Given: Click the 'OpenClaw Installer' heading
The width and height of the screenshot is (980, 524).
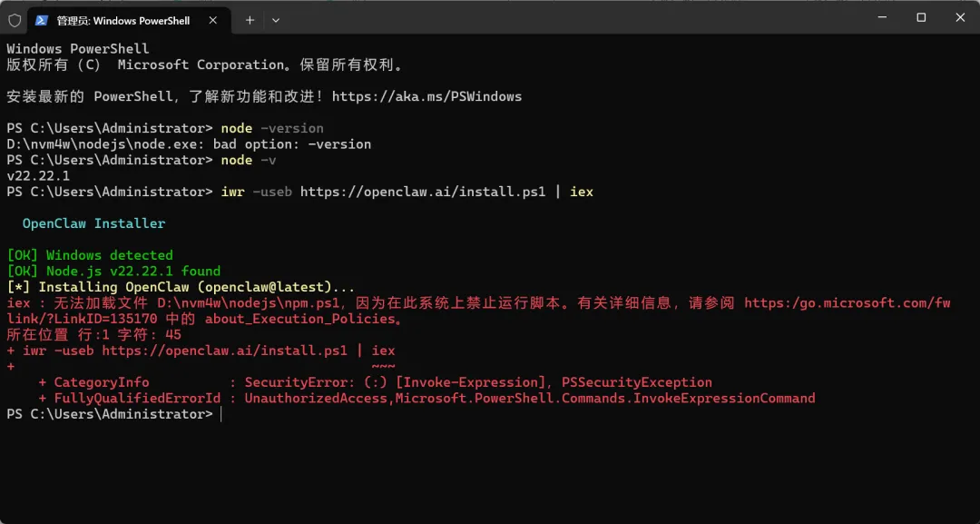Looking at the screenshot, I should [93, 223].
